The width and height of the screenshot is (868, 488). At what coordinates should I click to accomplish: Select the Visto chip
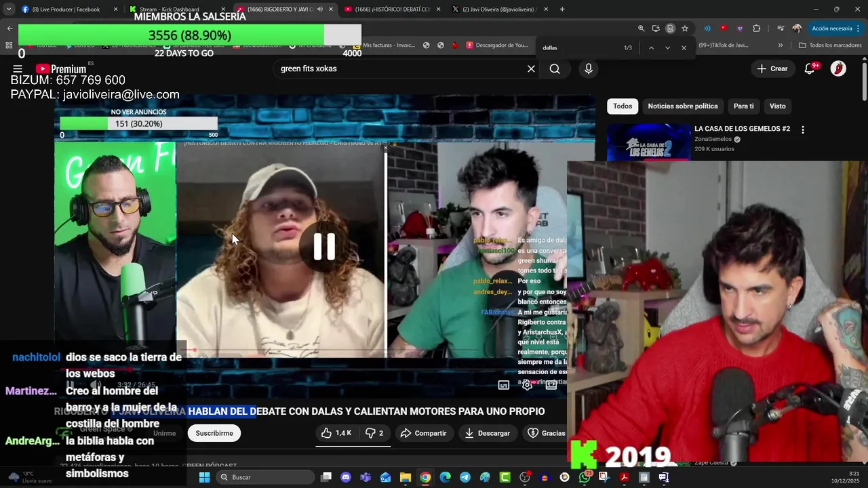777,106
